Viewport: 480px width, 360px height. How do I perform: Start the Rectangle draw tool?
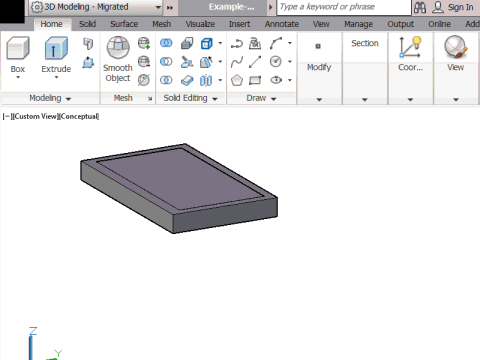click(x=255, y=80)
